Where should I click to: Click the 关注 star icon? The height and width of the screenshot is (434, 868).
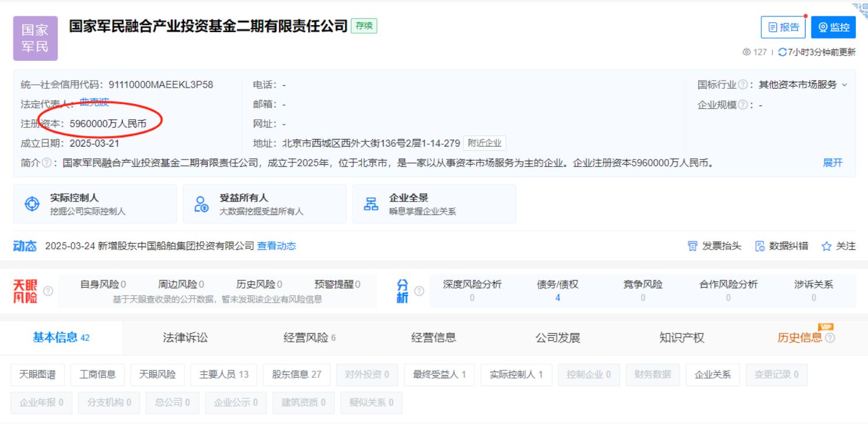pyautogui.click(x=826, y=246)
